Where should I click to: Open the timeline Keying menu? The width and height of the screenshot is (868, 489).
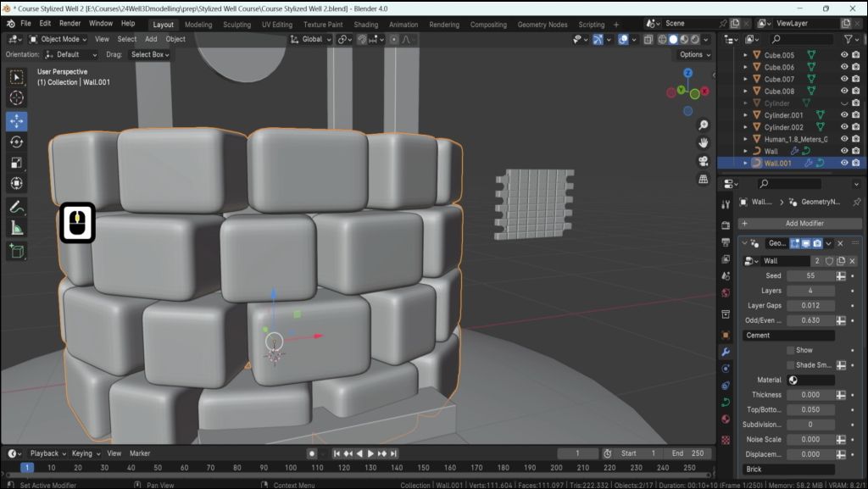[86, 453]
